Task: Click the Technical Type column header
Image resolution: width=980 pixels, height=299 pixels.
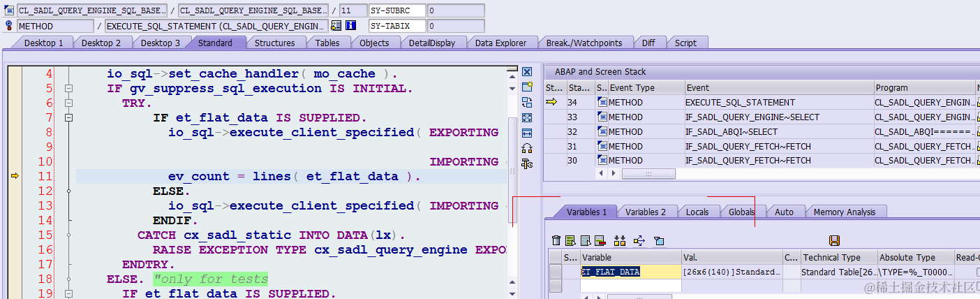Action: tap(838, 257)
